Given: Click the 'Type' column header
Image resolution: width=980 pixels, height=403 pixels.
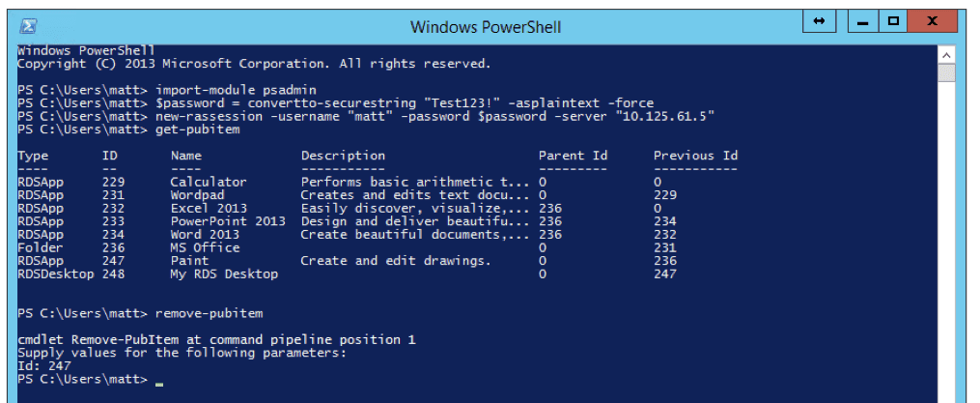Looking at the screenshot, I should (33, 156).
